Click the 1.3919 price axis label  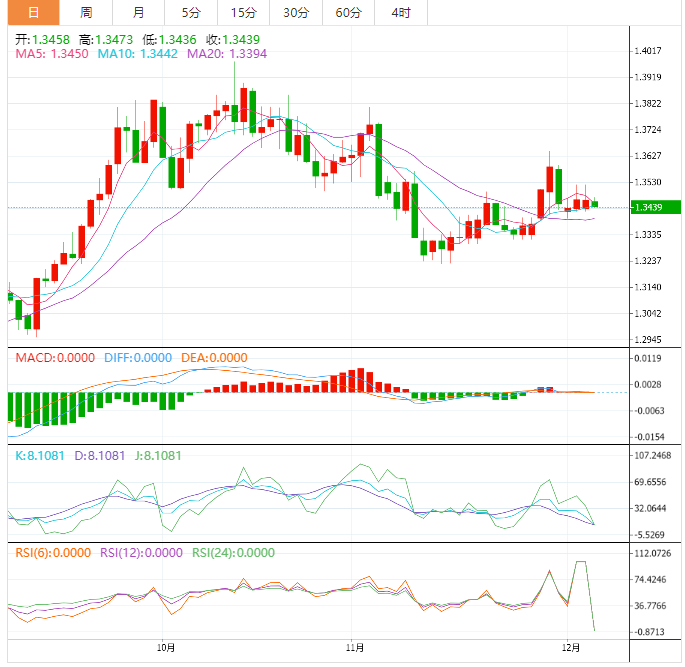pyautogui.click(x=648, y=77)
